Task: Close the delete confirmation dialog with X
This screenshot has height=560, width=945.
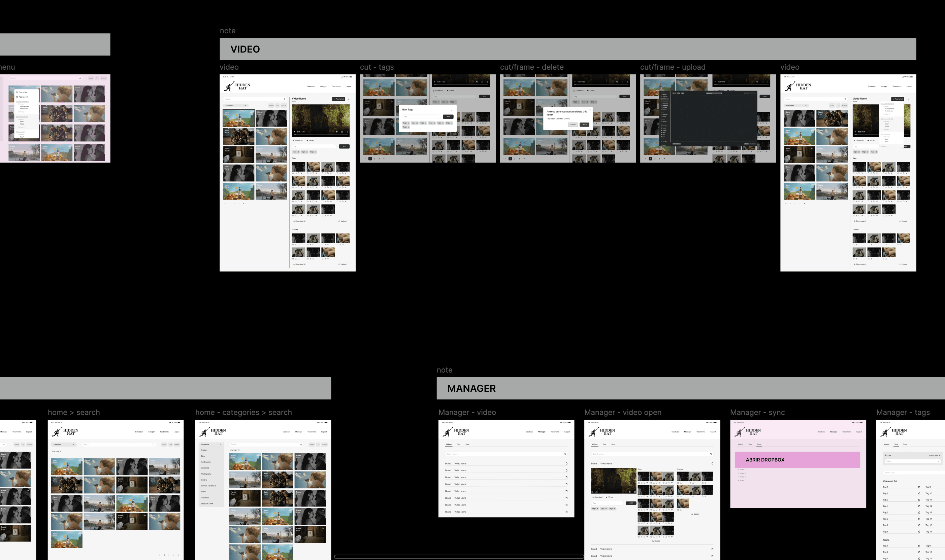Action: [590, 110]
